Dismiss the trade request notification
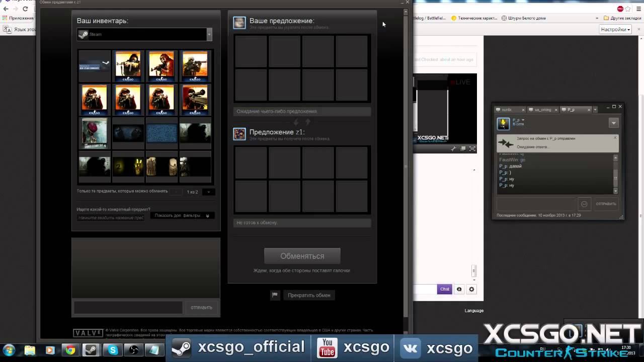Screen dimensions: 644x362 tap(615, 138)
